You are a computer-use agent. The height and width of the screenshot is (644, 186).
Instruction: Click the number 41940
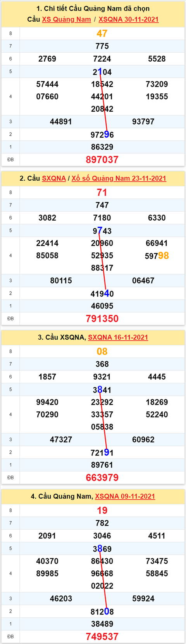(102, 294)
